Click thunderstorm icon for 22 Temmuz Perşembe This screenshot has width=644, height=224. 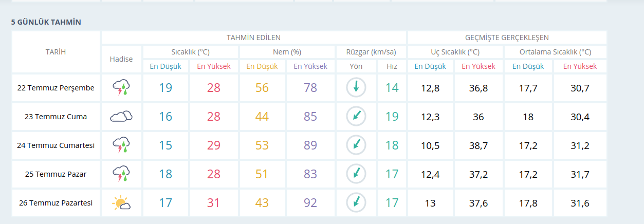(121, 88)
